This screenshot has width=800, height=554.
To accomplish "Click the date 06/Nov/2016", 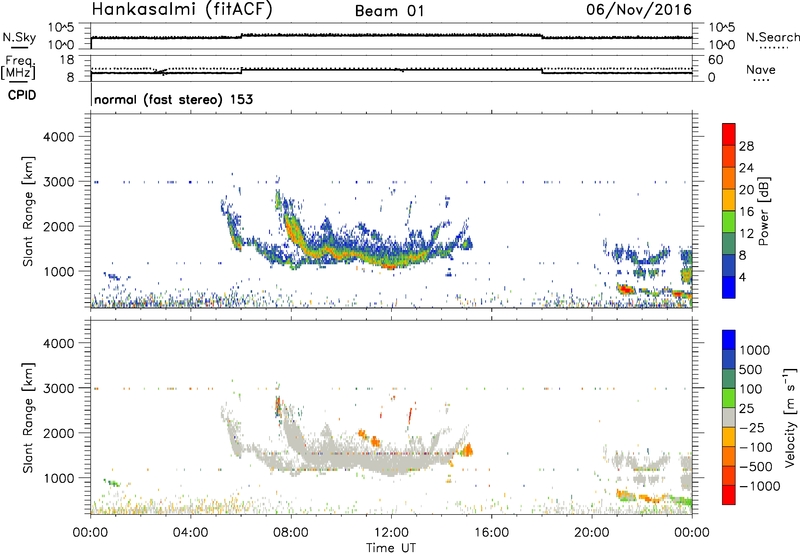I will (639, 10).
